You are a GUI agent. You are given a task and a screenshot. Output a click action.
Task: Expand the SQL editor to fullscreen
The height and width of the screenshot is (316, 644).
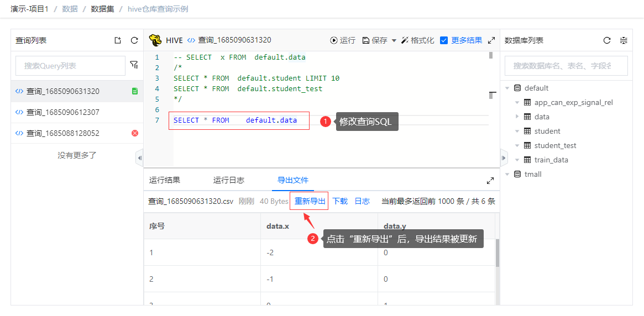point(491,40)
